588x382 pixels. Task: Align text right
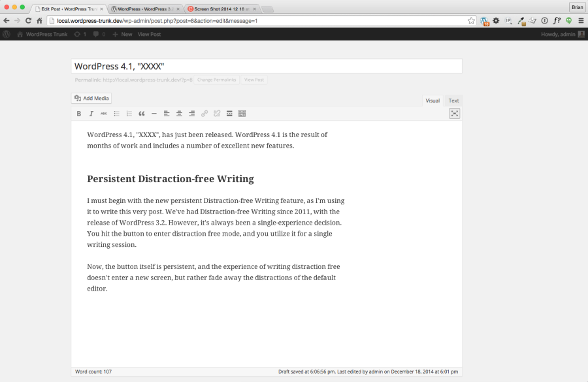(x=191, y=114)
